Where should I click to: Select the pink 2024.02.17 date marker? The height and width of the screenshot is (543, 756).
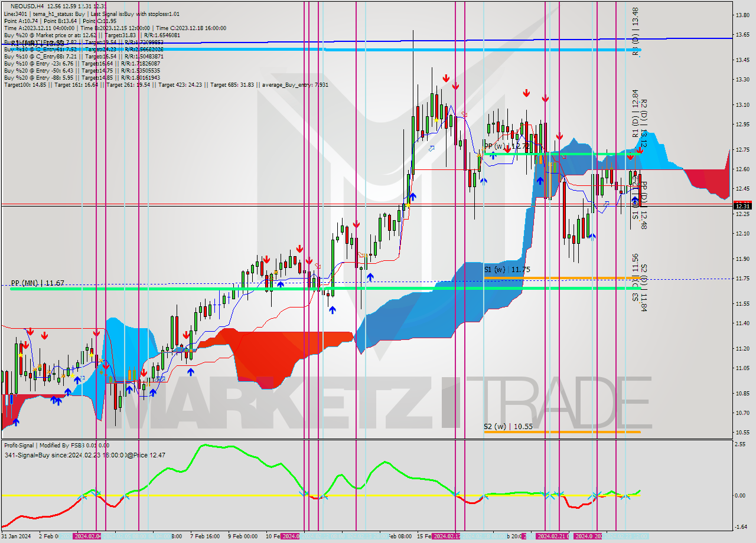pos(447,537)
